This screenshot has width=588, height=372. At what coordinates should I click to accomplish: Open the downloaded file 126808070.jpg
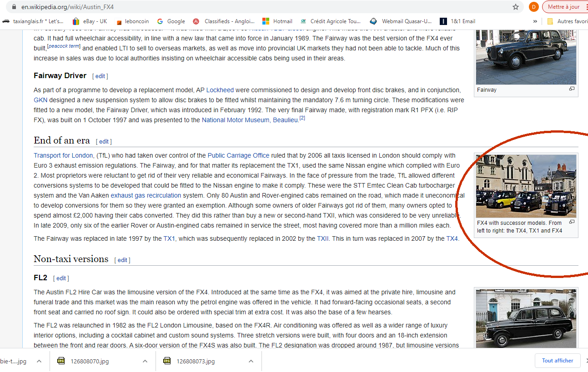(90, 361)
